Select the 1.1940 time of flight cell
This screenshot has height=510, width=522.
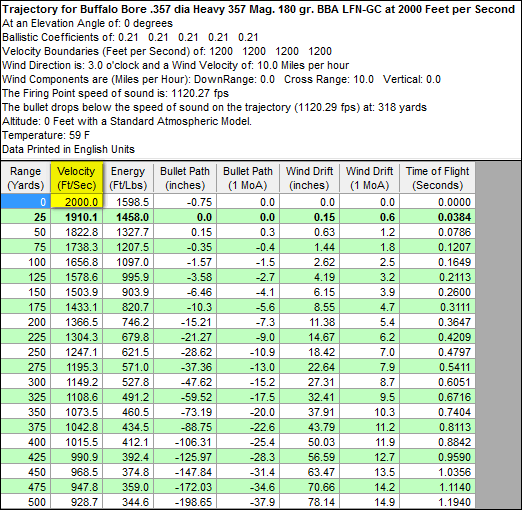[437, 502]
